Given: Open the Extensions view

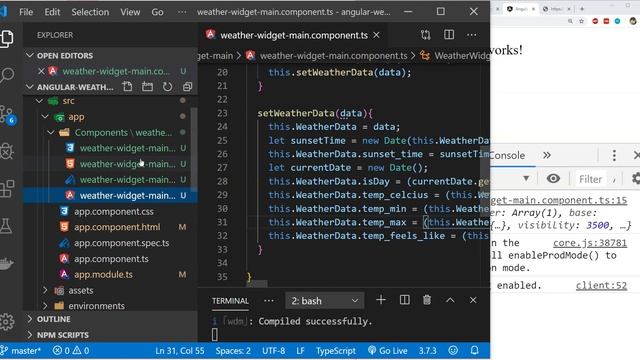Looking at the screenshot, I should point(7,189).
